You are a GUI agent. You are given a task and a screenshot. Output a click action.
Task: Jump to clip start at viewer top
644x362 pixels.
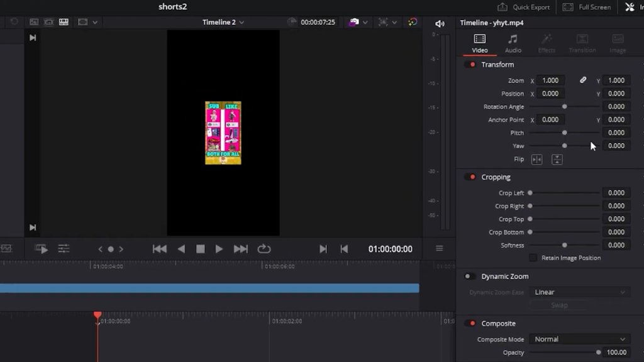(x=33, y=38)
